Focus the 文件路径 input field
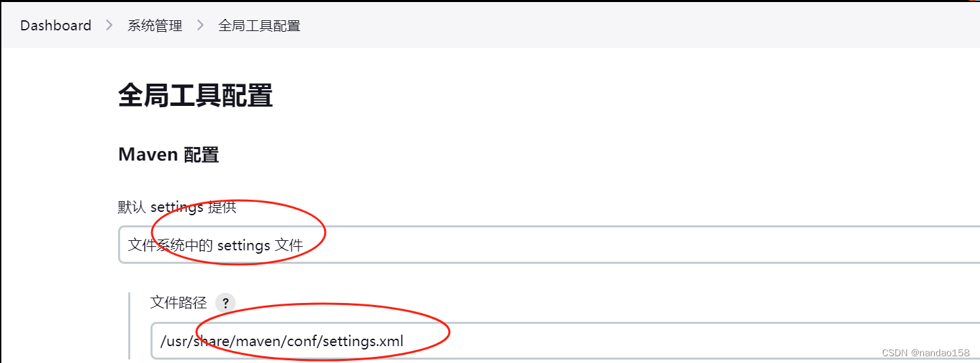Screen dimensions: 980x363 tap(565, 341)
